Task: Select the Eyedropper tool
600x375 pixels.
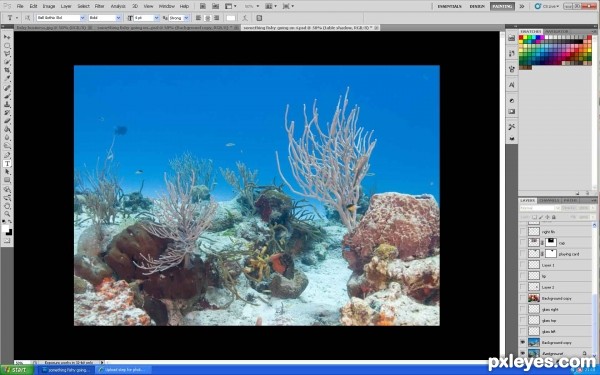Action: point(7,79)
